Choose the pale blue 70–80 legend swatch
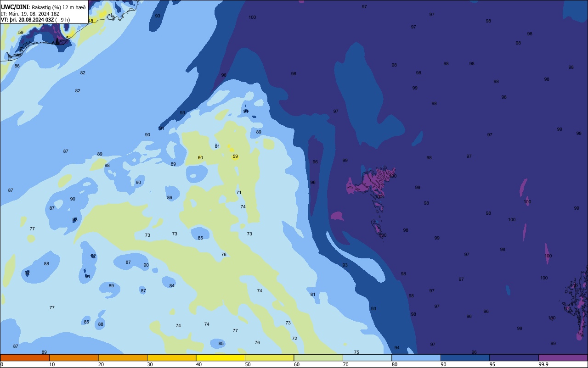The height and width of the screenshot is (368, 588). pyautogui.click(x=367, y=357)
